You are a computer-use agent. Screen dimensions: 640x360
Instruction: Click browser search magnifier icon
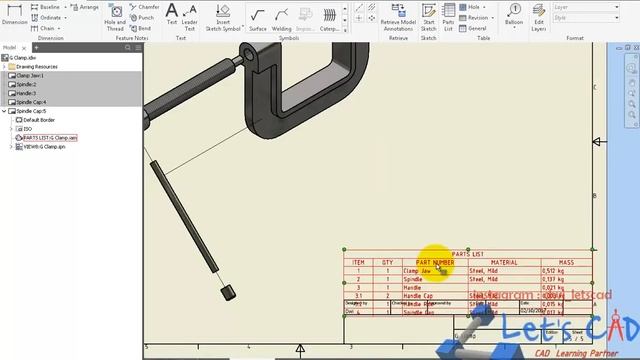128,48
